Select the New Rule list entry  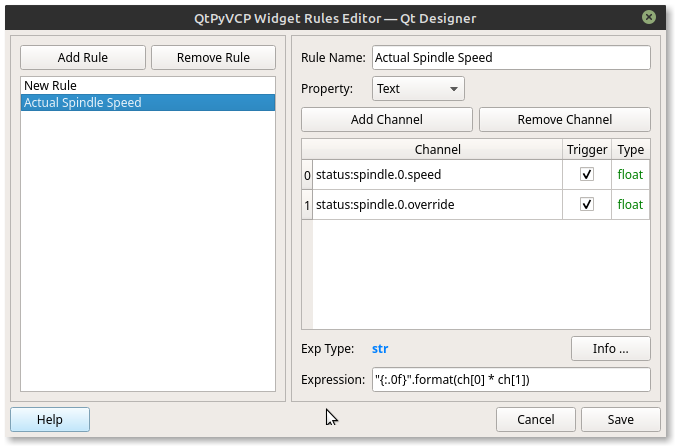coord(148,86)
